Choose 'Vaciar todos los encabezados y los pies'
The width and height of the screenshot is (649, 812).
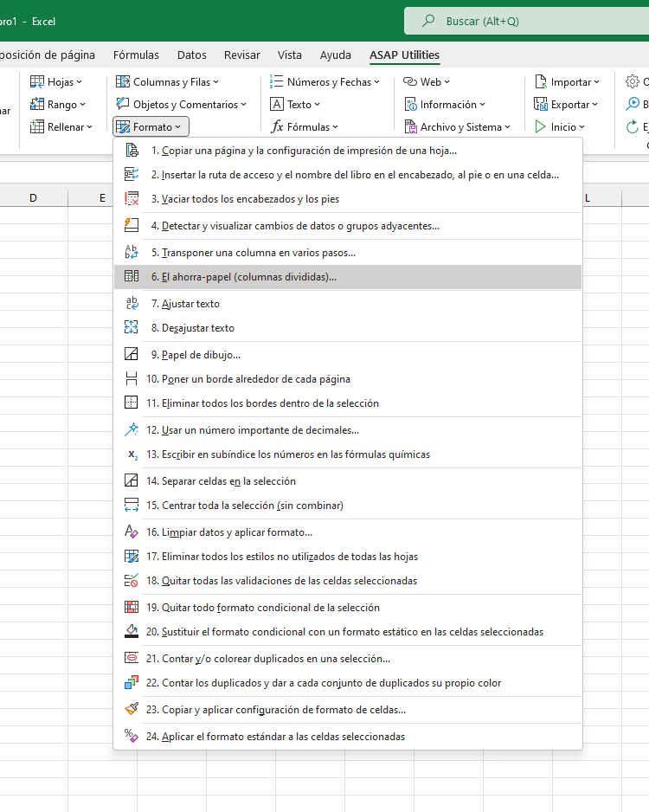(348, 199)
